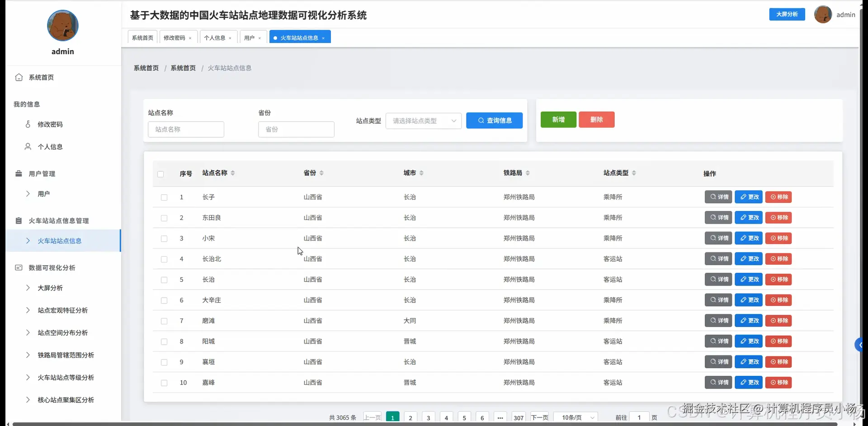
Task: Check the row for 磨滩
Action: point(164,321)
